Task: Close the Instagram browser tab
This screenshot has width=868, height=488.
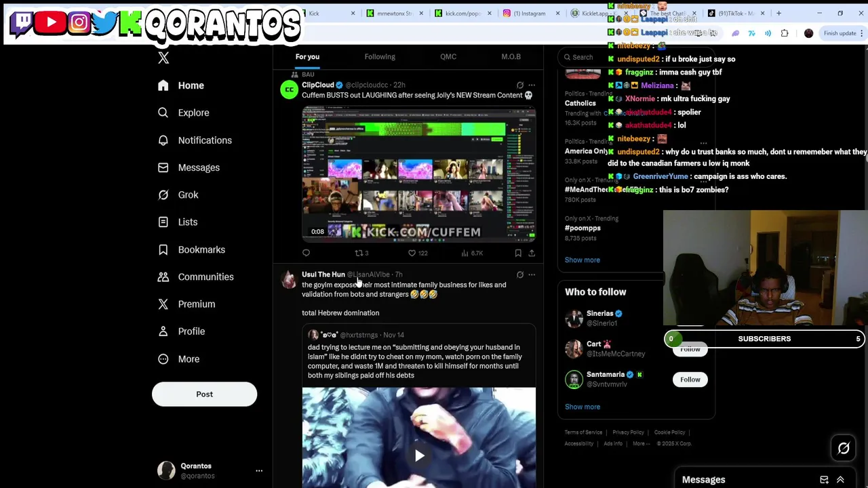Action: pos(557,14)
